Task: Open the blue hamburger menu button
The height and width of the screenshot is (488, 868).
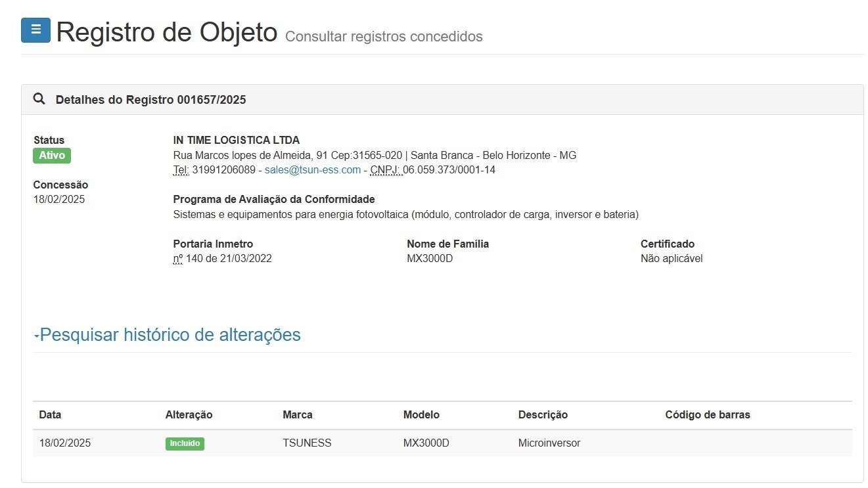Action: (x=35, y=30)
